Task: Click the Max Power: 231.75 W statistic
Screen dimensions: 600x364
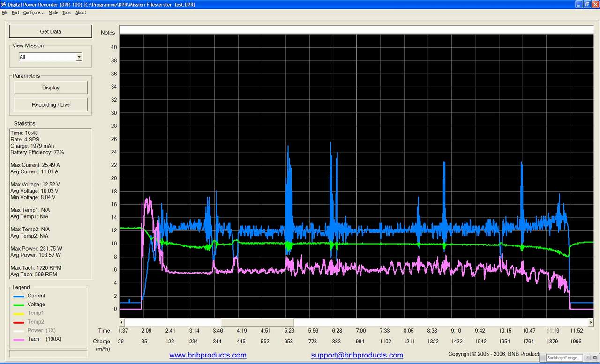Action: point(36,249)
